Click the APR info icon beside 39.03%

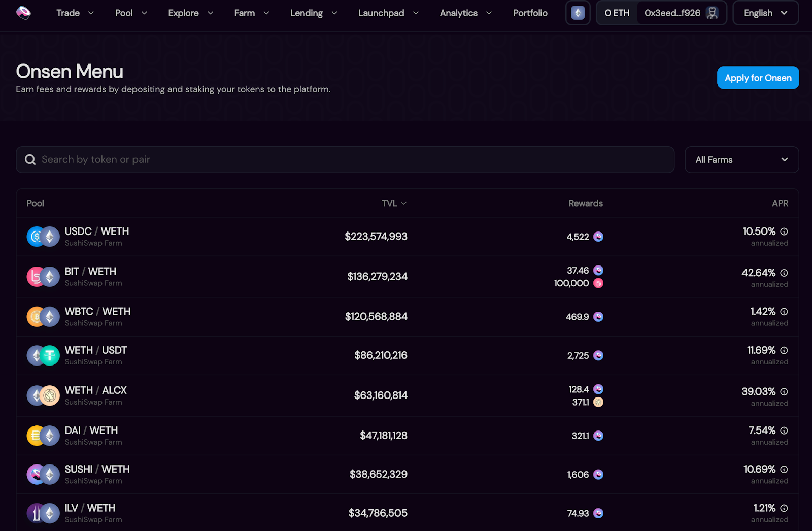[x=784, y=392]
